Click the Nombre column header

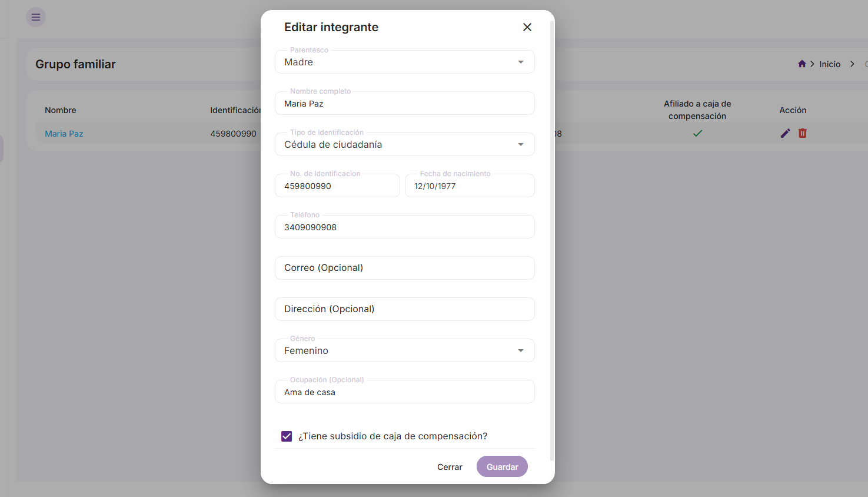[x=61, y=110]
